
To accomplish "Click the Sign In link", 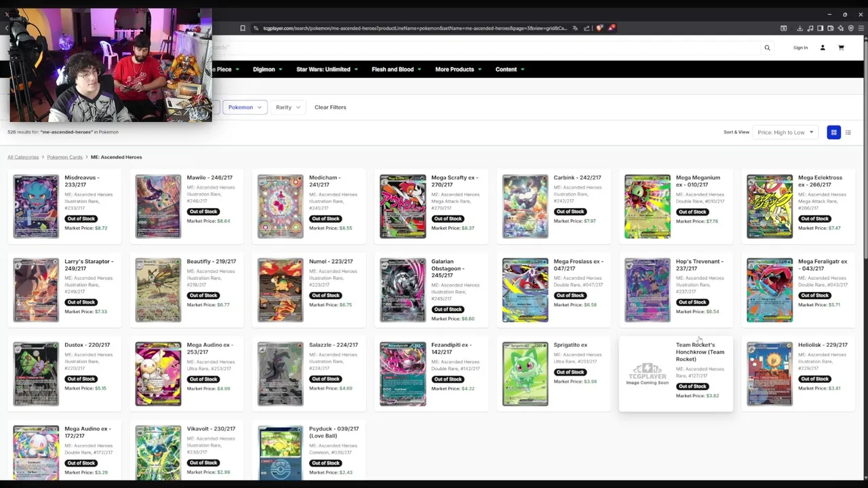I will coord(800,47).
